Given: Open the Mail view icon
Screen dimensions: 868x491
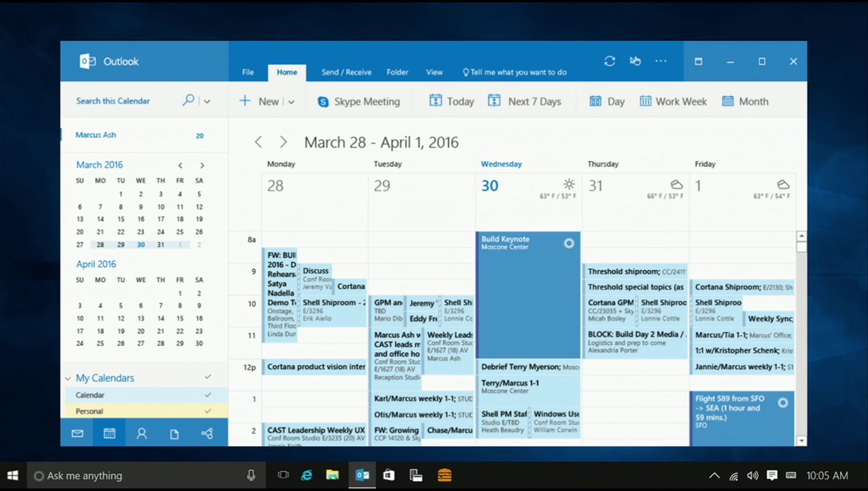Looking at the screenshot, I should (x=77, y=433).
